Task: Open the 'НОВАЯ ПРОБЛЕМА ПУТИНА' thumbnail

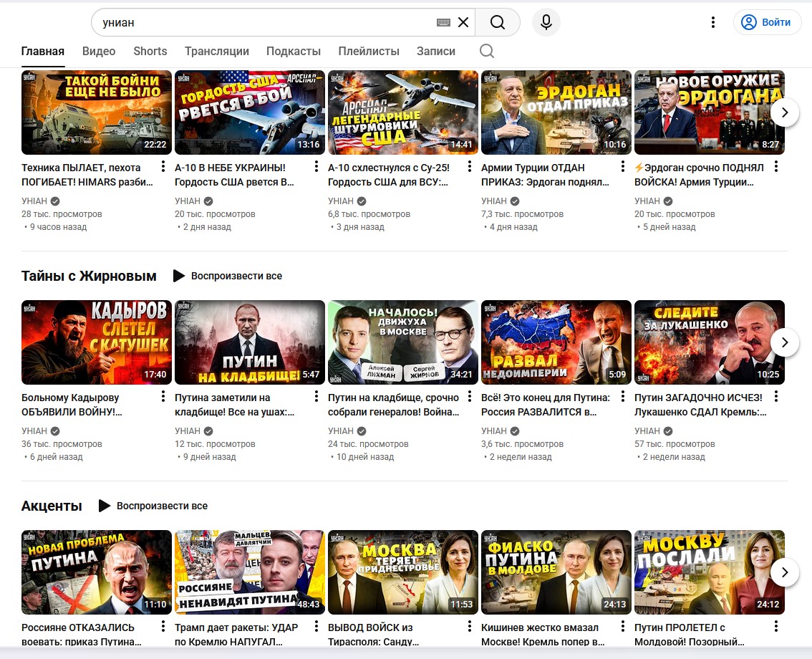Action: click(x=97, y=572)
